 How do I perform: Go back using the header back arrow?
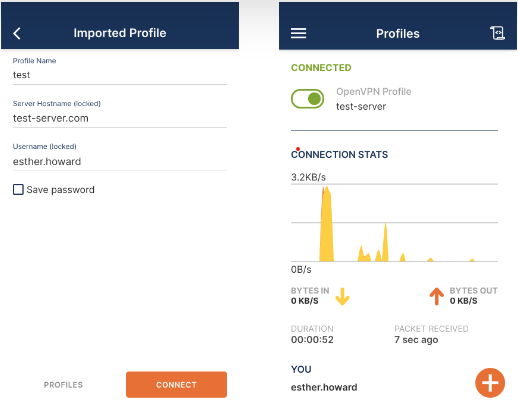[x=17, y=33]
